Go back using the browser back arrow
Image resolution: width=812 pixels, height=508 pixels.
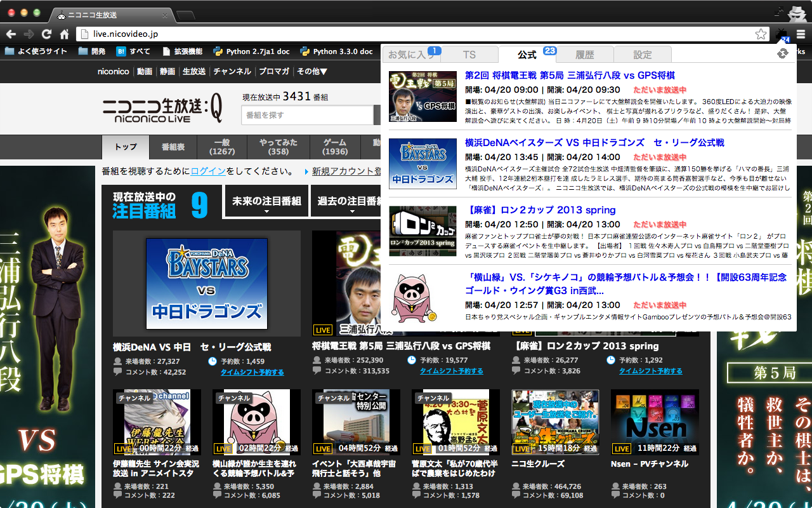(11, 34)
